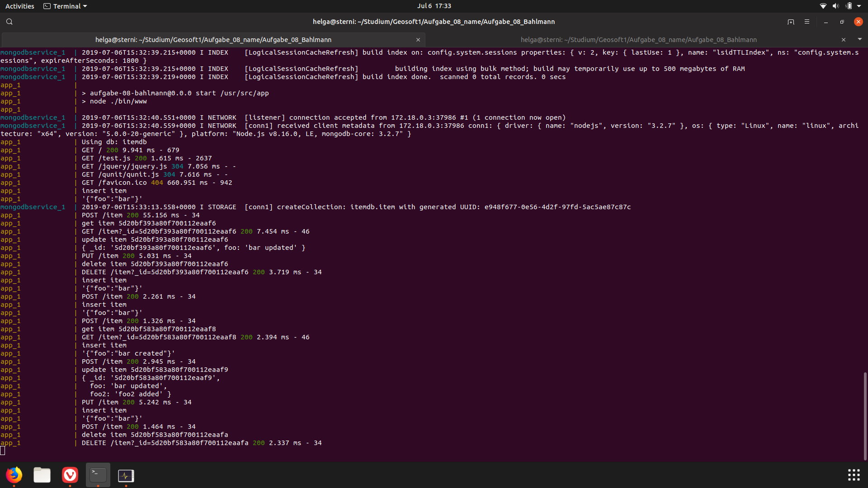868x488 pixels.
Task: Show applications grid
Action: tap(854, 475)
